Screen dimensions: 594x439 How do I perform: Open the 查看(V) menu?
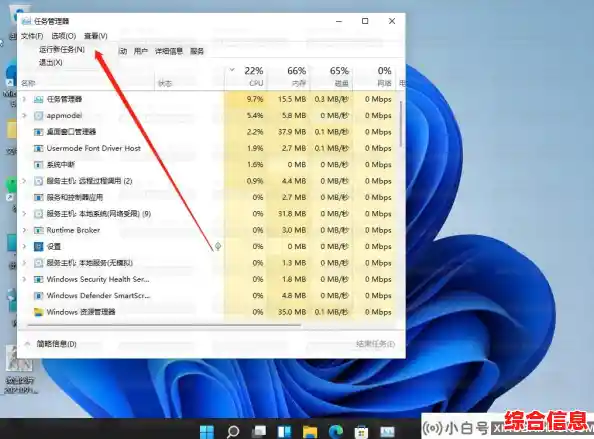[x=95, y=36]
